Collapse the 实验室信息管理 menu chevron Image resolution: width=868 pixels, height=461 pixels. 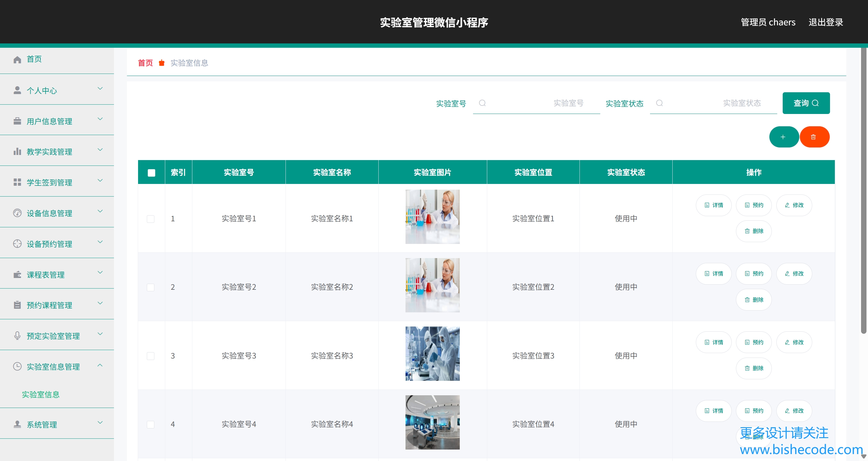click(x=100, y=365)
